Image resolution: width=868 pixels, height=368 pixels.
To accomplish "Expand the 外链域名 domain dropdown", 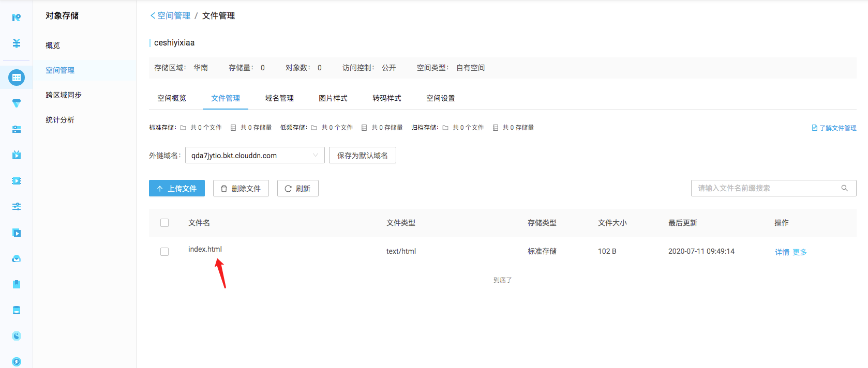I will pos(255,155).
